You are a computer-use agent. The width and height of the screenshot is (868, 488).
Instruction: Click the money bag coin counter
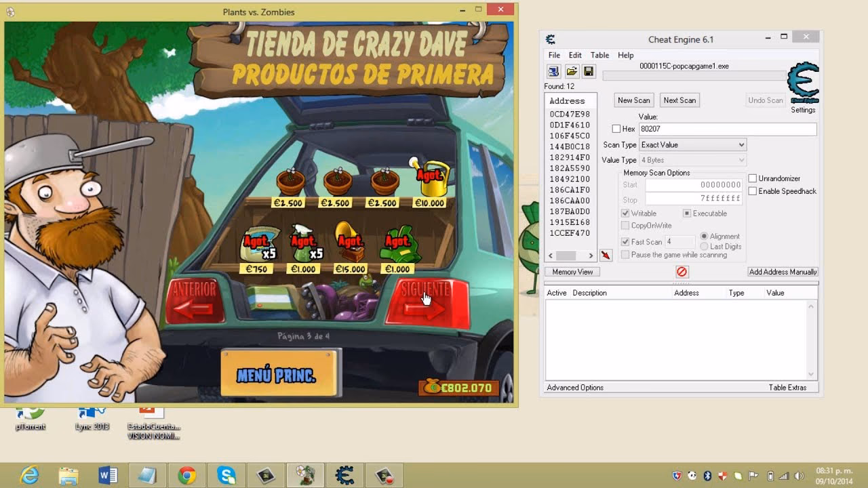click(x=459, y=388)
